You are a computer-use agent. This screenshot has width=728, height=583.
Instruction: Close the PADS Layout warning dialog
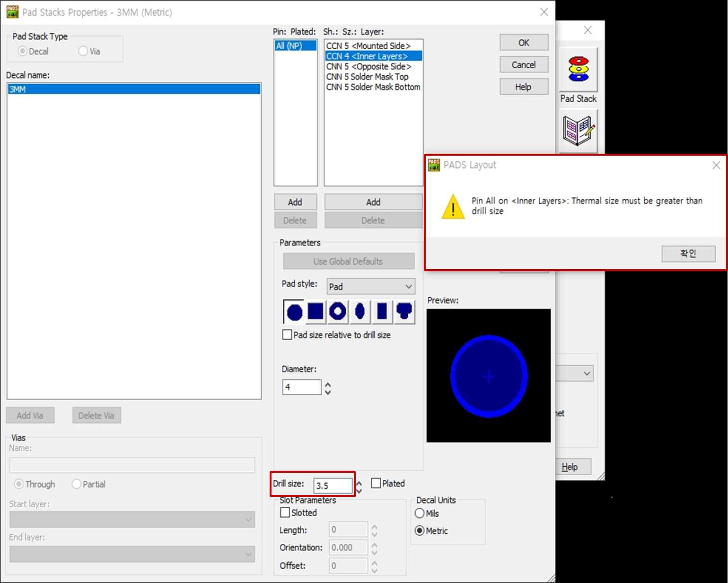716,165
